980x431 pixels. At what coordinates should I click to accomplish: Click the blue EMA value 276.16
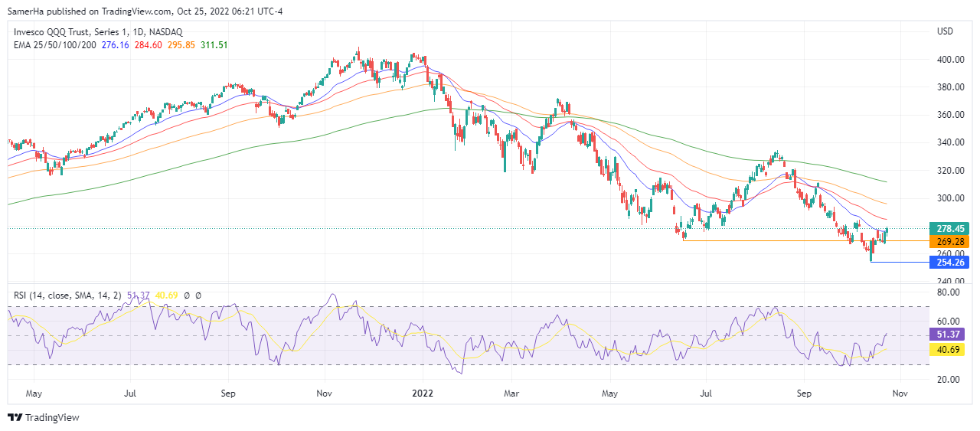click(x=114, y=45)
